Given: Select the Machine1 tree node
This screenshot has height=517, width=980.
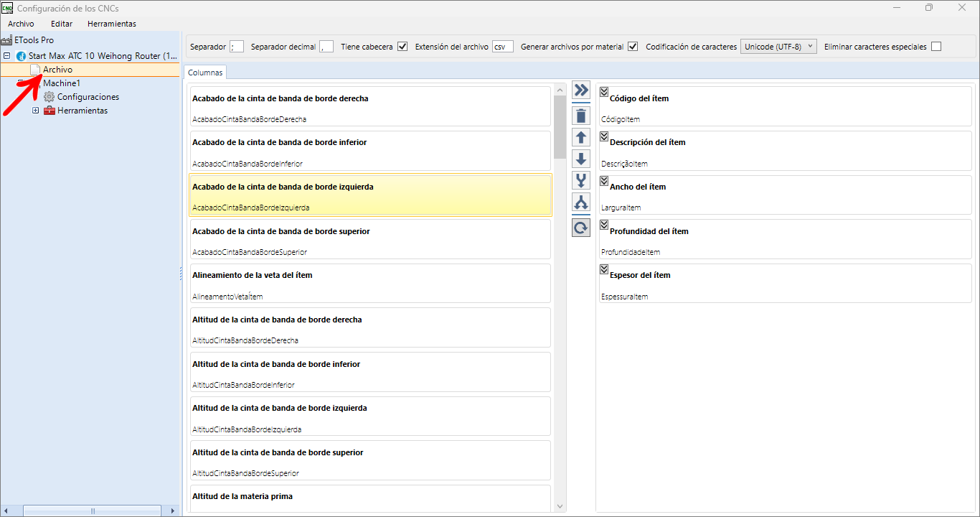Looking at the screenshot, I should (x=62, y=83).
